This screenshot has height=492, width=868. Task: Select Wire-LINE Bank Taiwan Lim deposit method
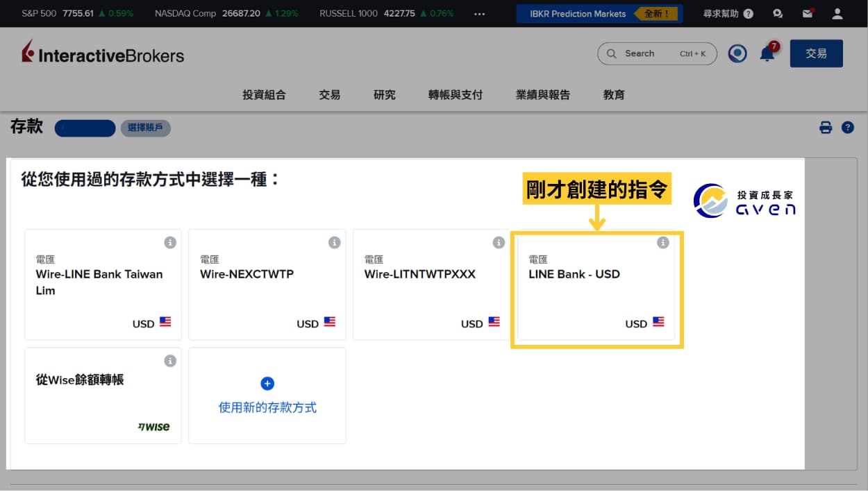click(103, 285)
